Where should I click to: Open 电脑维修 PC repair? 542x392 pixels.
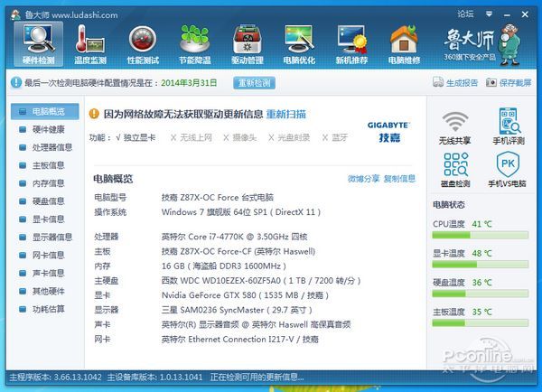[x=404, y=44]
